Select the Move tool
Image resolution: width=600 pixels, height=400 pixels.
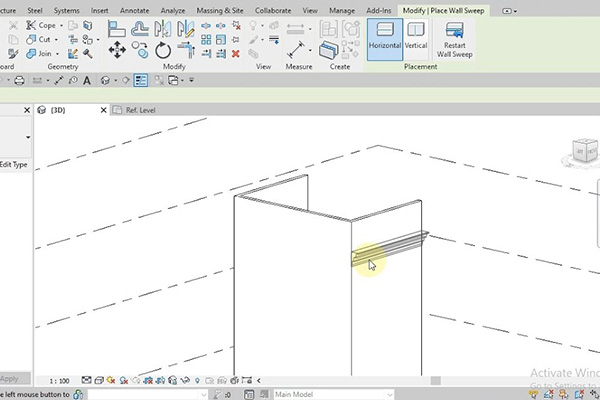click(117, 50)
